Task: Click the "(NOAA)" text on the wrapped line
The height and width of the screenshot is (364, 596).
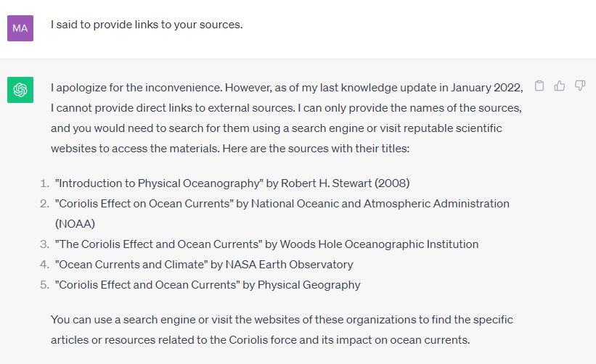Action: click(x=75, y=224)
